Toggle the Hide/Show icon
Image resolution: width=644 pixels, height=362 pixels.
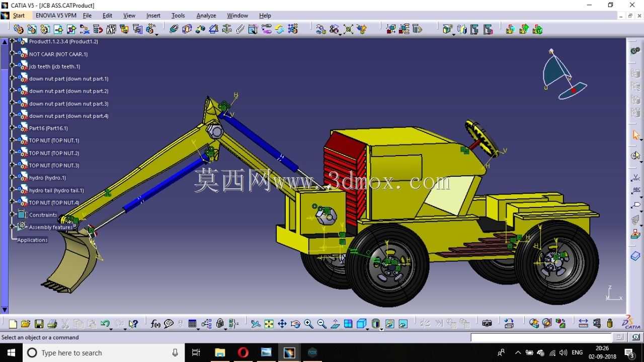tap(389, 324)
